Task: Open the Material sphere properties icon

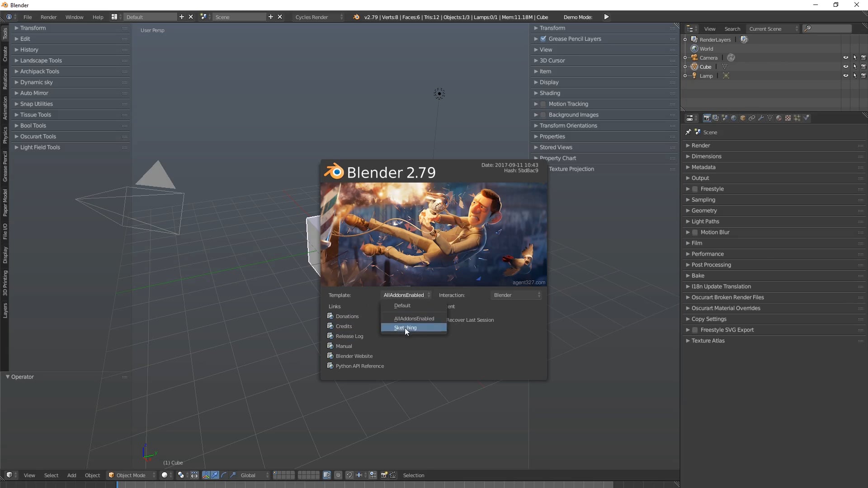Action: click(x=779, y=118)
